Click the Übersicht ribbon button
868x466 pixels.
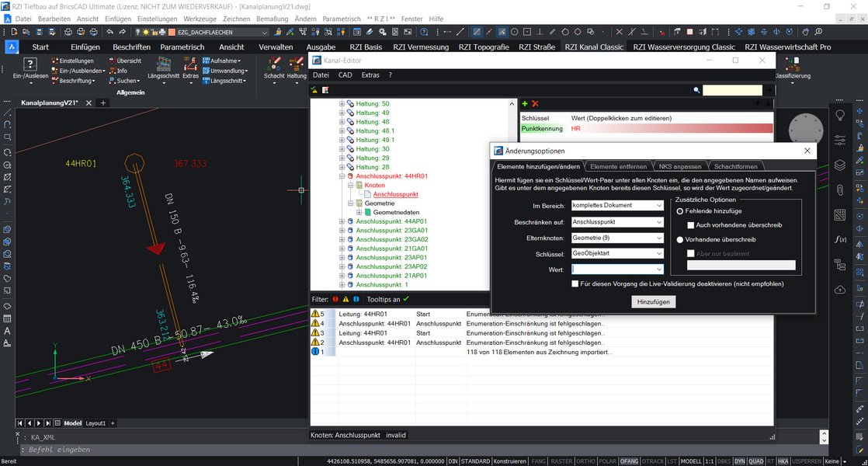125,61
